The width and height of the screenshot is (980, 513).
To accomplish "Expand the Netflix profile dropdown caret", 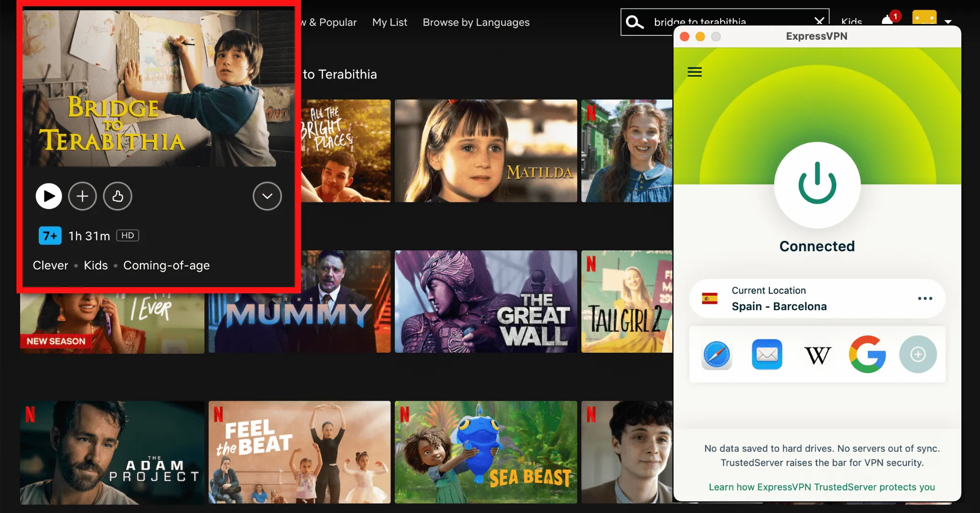I will [x=948, y=22].
